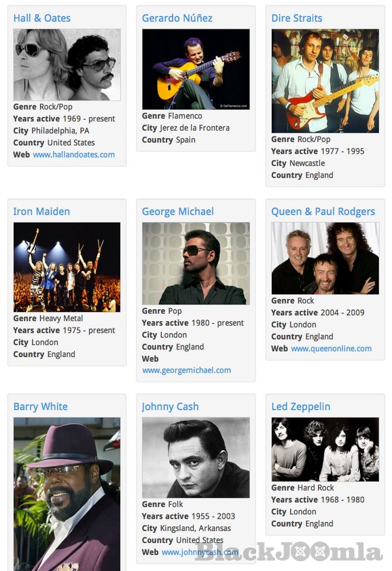Click the George Michael portrait thumbnail
The image size is (392, 571).
[x=196, y=264]
